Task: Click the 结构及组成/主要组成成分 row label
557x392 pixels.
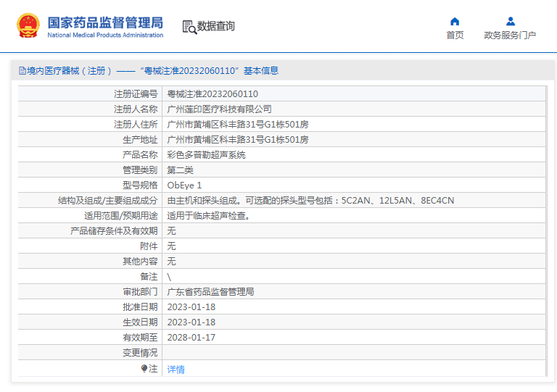Action: click(x=107, y=201)
